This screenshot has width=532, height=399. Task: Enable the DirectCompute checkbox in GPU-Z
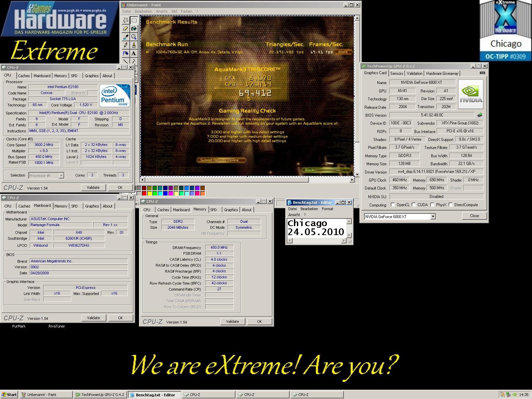click(451, 205)
